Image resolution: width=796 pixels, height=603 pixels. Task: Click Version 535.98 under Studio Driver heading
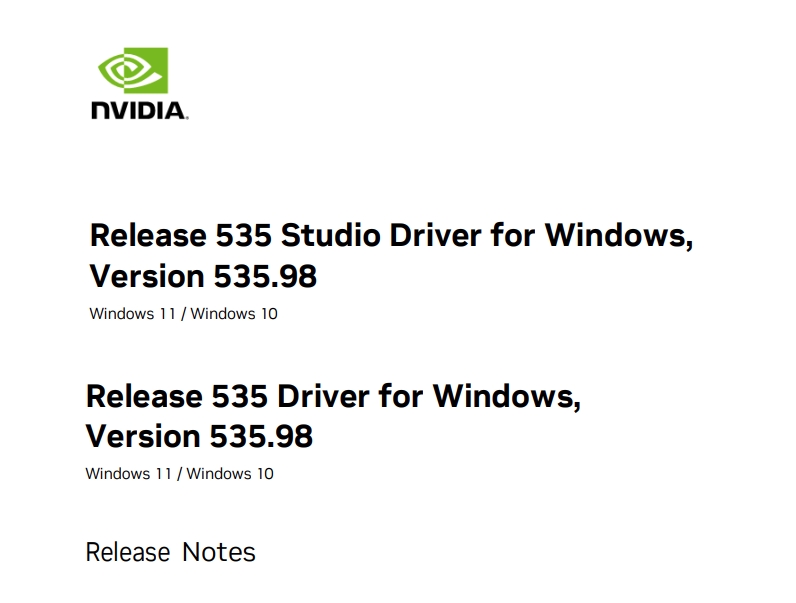(x=203, y=277)
